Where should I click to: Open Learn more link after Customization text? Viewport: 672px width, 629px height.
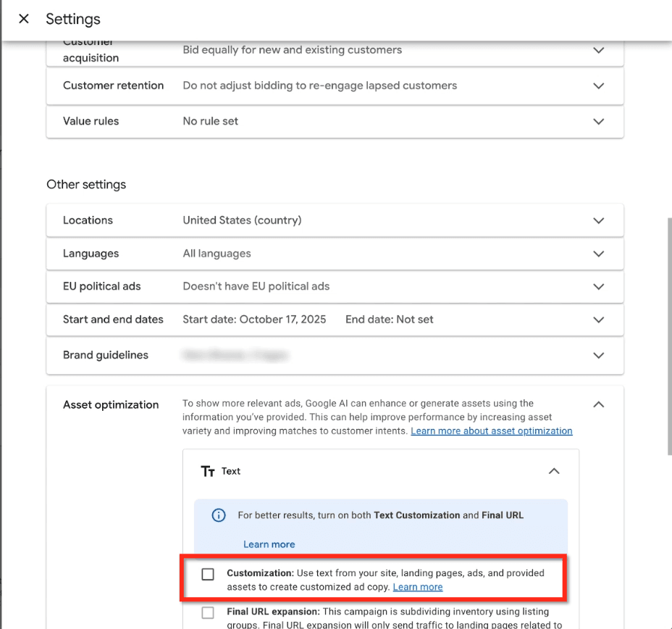[418, 587]
